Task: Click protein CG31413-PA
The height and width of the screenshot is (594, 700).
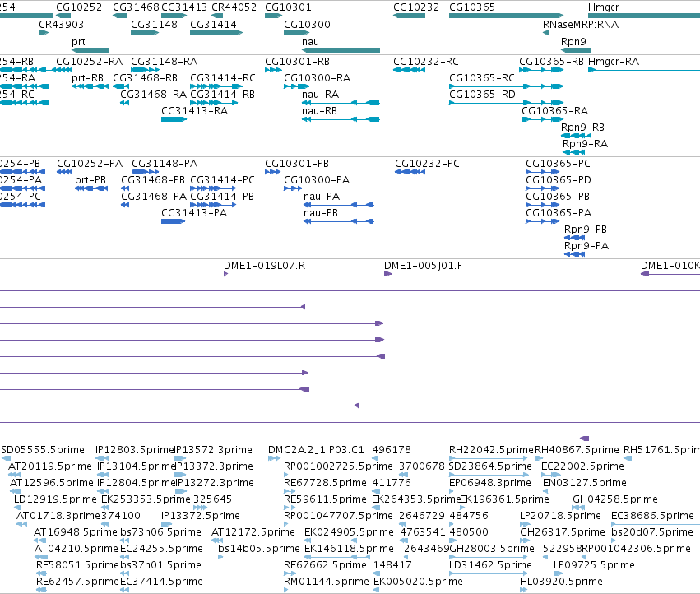Action: click(x=194, y=212)
